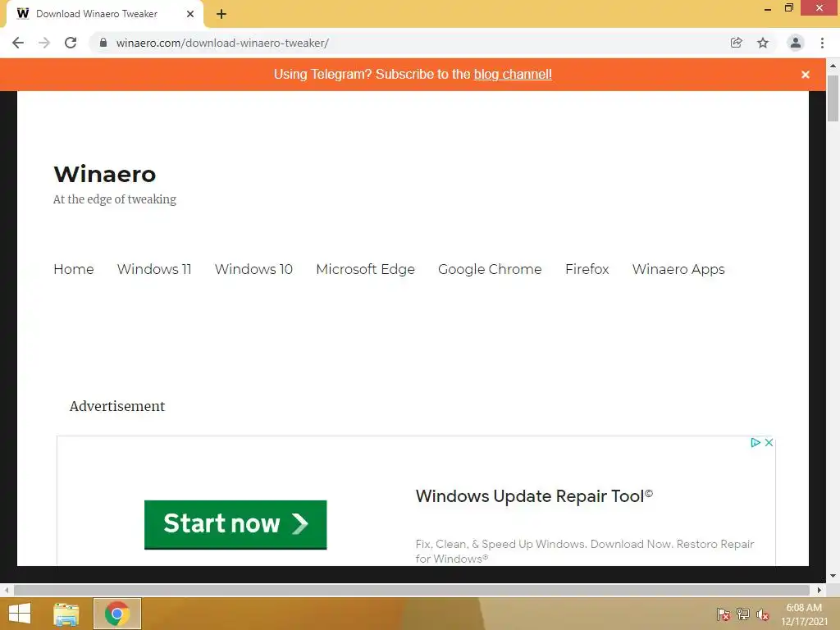This screenshot has height=630, width=840.
Task: Open the Windows 11 menu section
Action: (x=154, y=269)
